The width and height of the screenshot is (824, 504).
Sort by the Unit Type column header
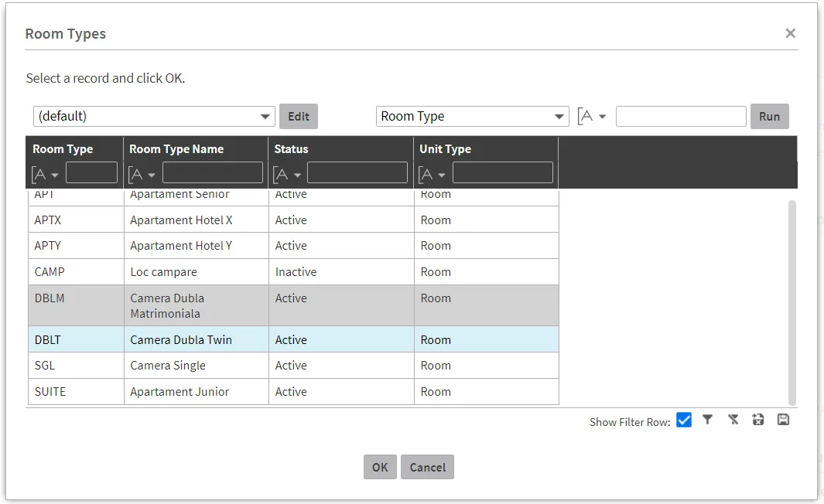coord(445,149)
